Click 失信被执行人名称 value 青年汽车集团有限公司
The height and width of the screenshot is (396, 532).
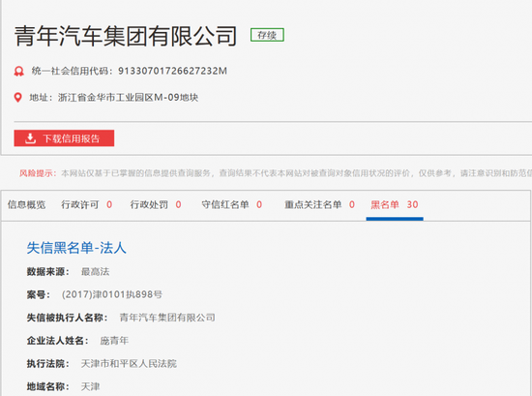pyautogui.click(x=167, y=318)
